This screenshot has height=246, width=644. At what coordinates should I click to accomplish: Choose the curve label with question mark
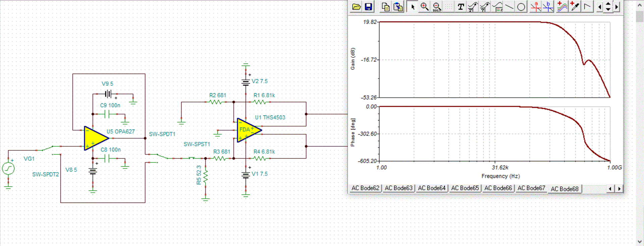point(485,7)
